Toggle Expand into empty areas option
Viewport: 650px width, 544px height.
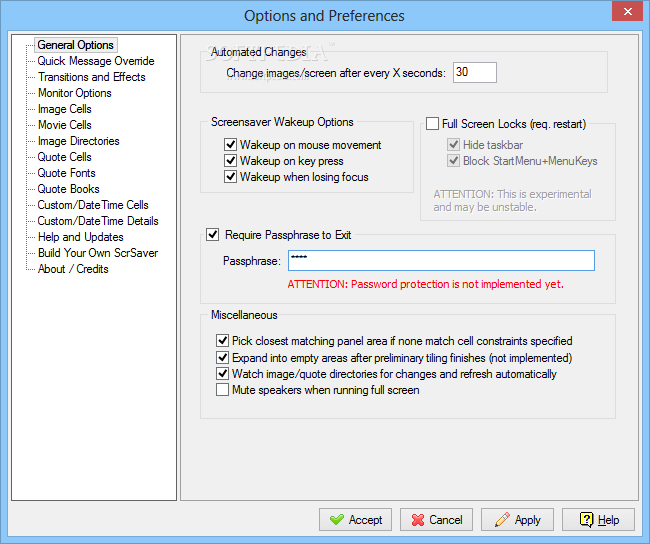coord(223,357)
